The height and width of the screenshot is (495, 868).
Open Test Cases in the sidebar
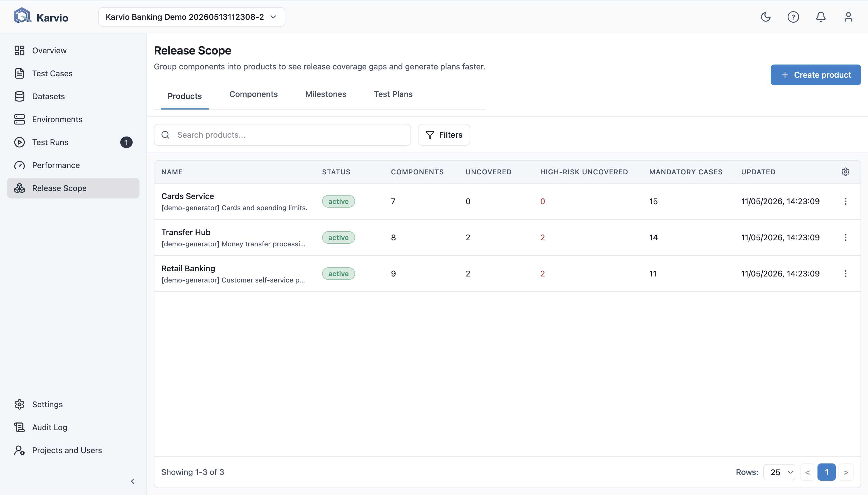73,73
